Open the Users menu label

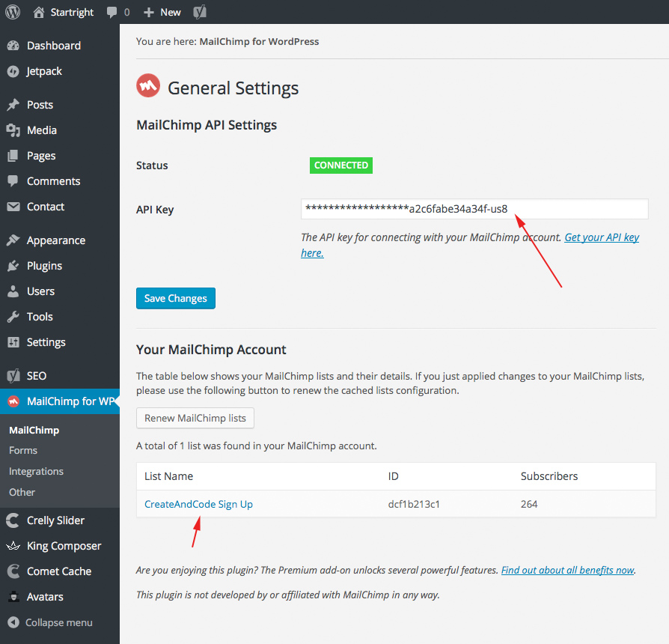pyautogui.click(x=40, y=291)
